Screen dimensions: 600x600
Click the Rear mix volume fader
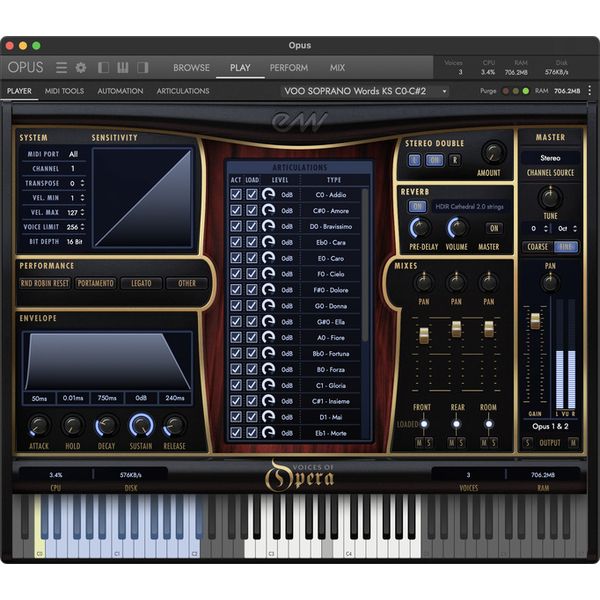(456, 328)
